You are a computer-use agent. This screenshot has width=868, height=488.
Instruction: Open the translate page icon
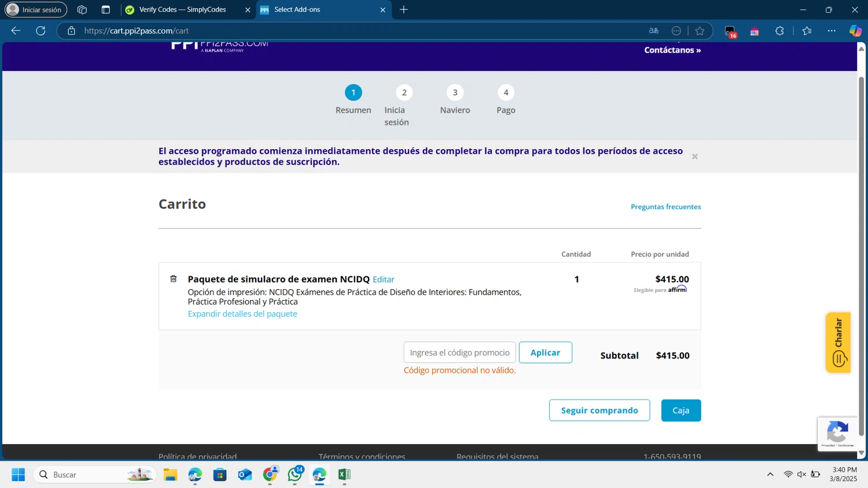[653, 31]
